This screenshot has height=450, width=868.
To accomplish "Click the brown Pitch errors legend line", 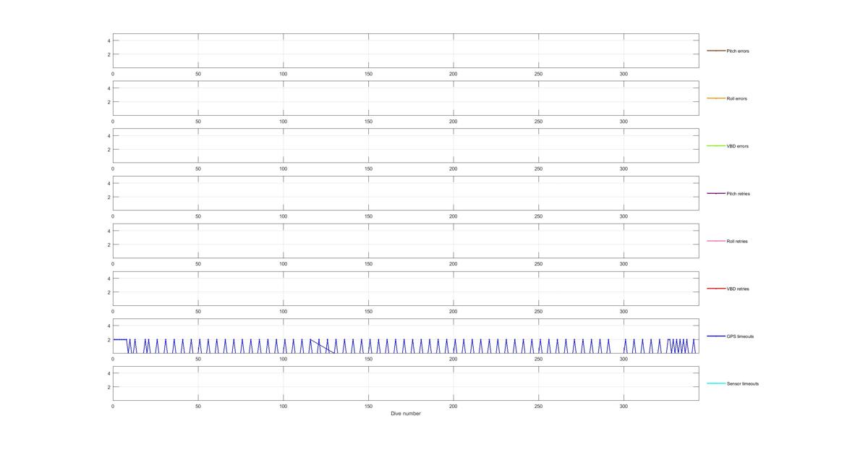I will [x=715, y=51].
